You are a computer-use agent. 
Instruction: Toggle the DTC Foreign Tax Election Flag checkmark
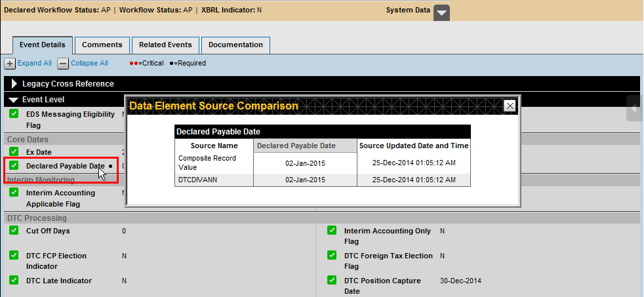(x=332, y=256)
